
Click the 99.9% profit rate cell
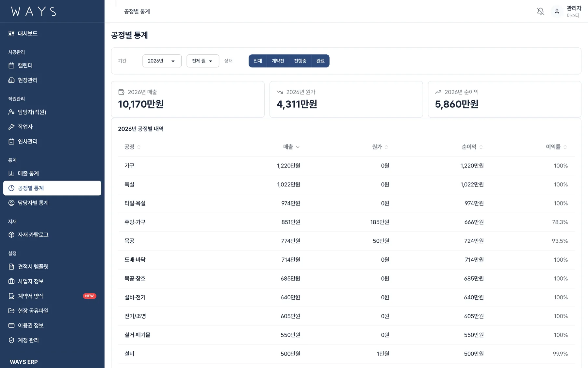[560, 354]
